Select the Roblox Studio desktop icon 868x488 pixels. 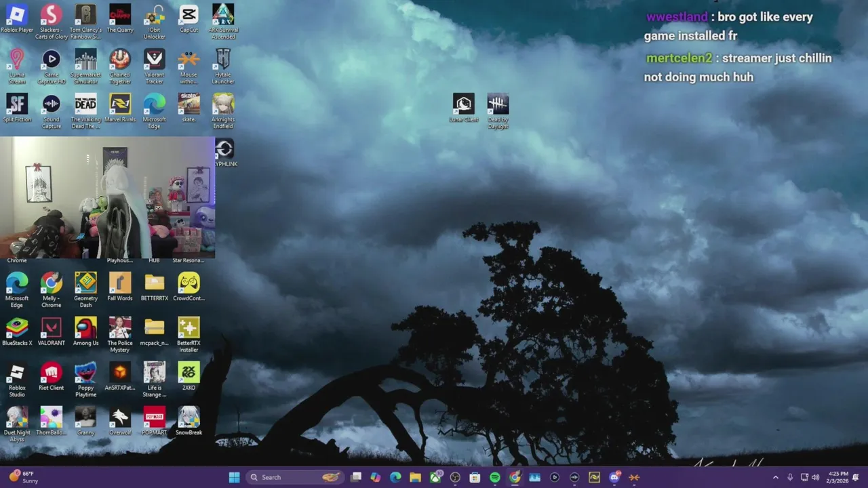tap(17, 380)
